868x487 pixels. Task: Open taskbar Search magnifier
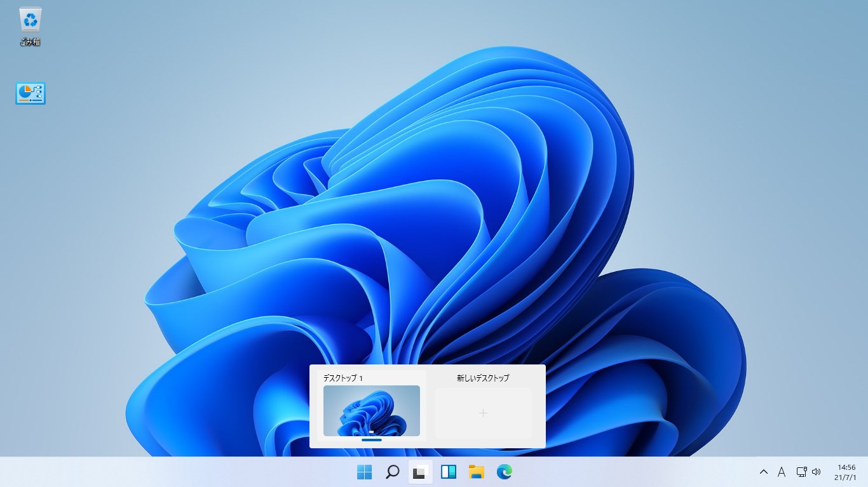(x=393, y=472)
